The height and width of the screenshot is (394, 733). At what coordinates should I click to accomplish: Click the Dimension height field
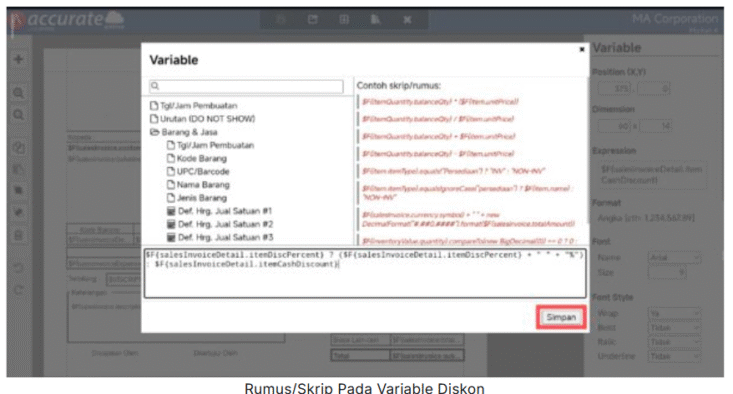point(656,126)
